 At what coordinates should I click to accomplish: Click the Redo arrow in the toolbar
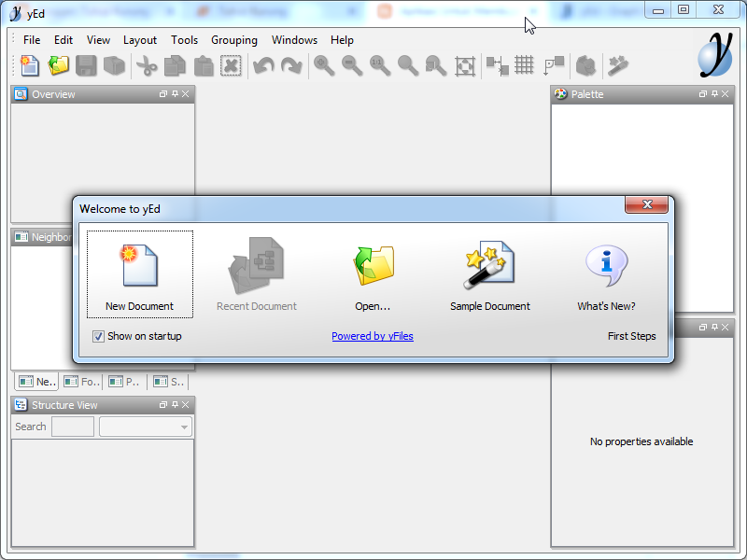coord(290,65)
